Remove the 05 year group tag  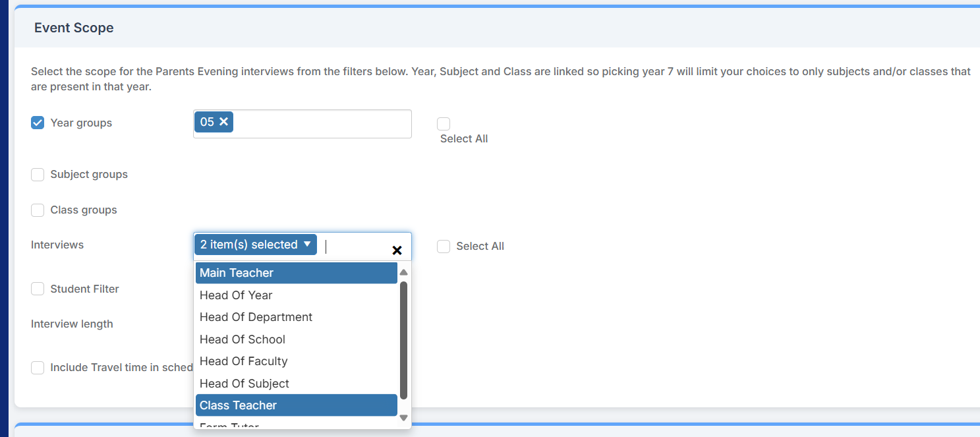click(224, 122)
